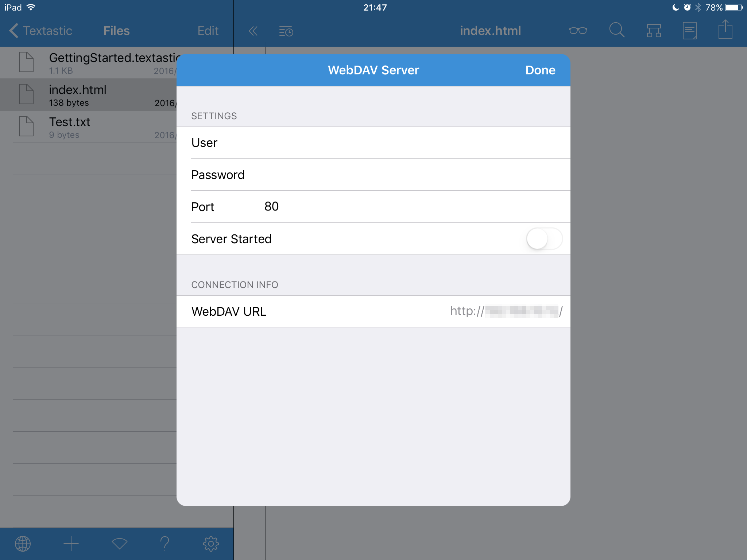Toggle the Server Started switch
Viewport: 747px width, 560px height.
(x=544, y=239)
